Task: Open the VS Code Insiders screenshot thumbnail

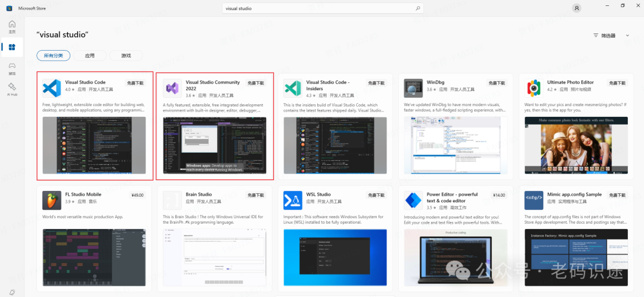Action: click(335, 146)
